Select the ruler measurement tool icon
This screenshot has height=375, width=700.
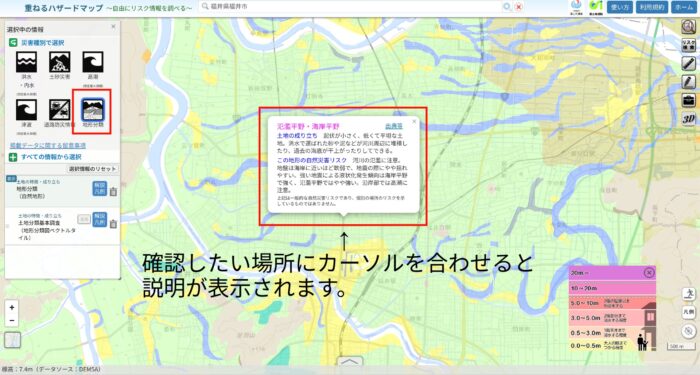[689, 63]
